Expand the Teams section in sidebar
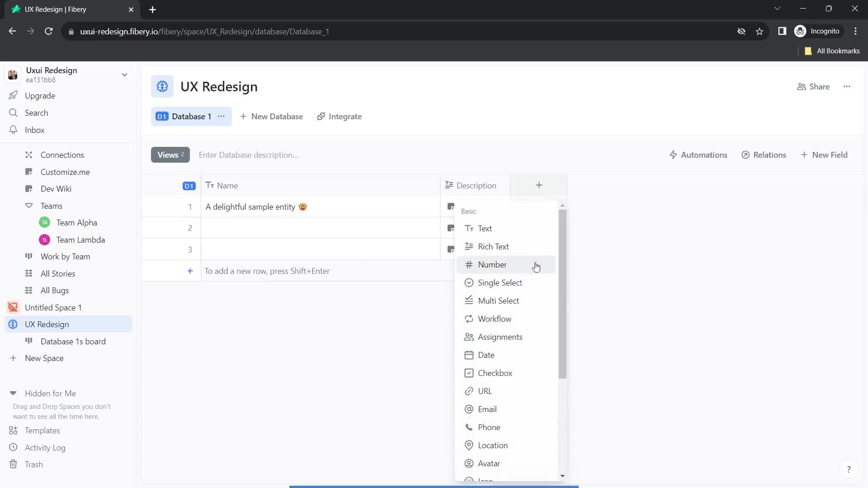Screen dimensions: 868x488 (x=28, y=206)
